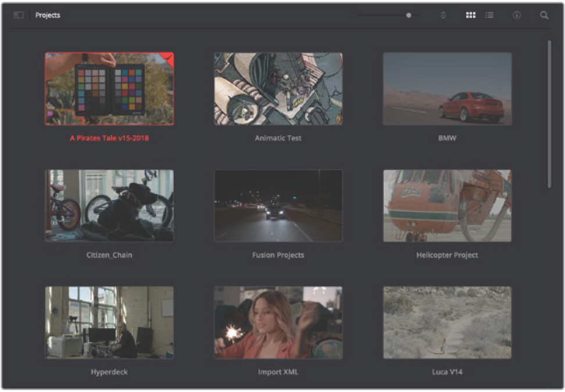Select A Pirates Tale v15-2018 thumbnail
Screen dimensions: 565x392
coord(109,89)
